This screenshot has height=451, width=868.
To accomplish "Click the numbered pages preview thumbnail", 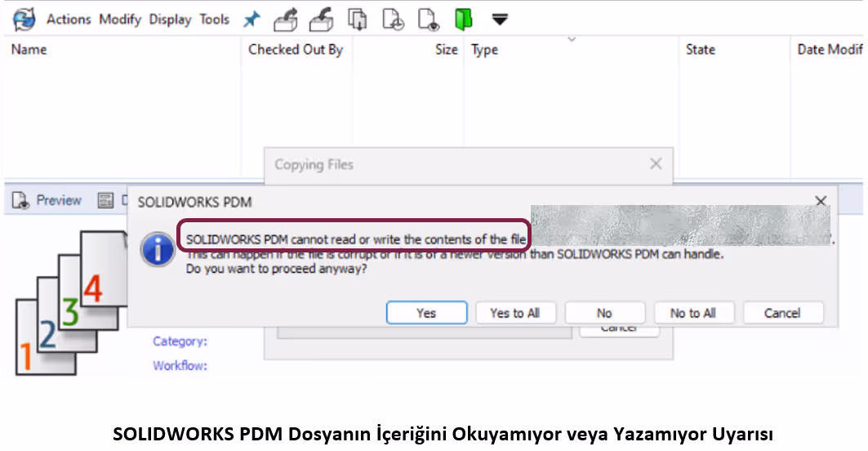I will 71,303.
